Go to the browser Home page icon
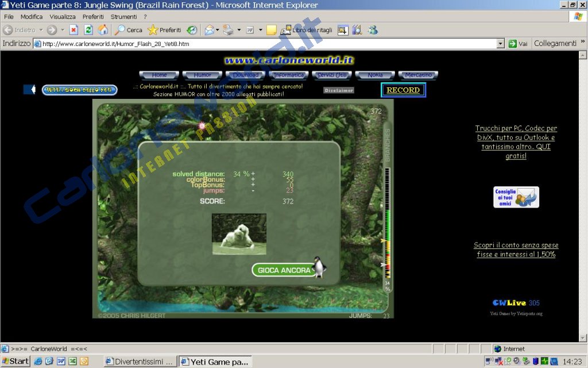 pos(103,30)
